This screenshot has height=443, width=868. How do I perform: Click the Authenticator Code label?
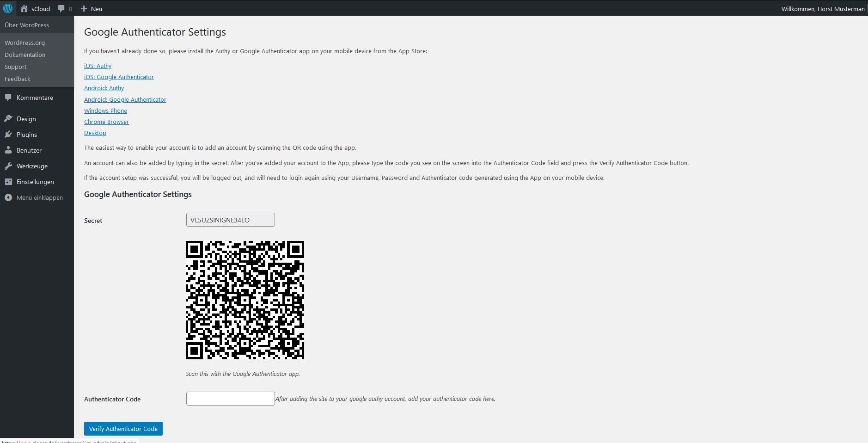(112, 399)
